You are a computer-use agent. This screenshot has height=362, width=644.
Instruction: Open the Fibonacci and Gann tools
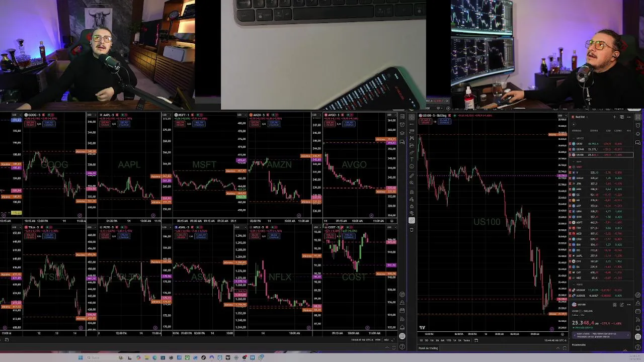412,131
